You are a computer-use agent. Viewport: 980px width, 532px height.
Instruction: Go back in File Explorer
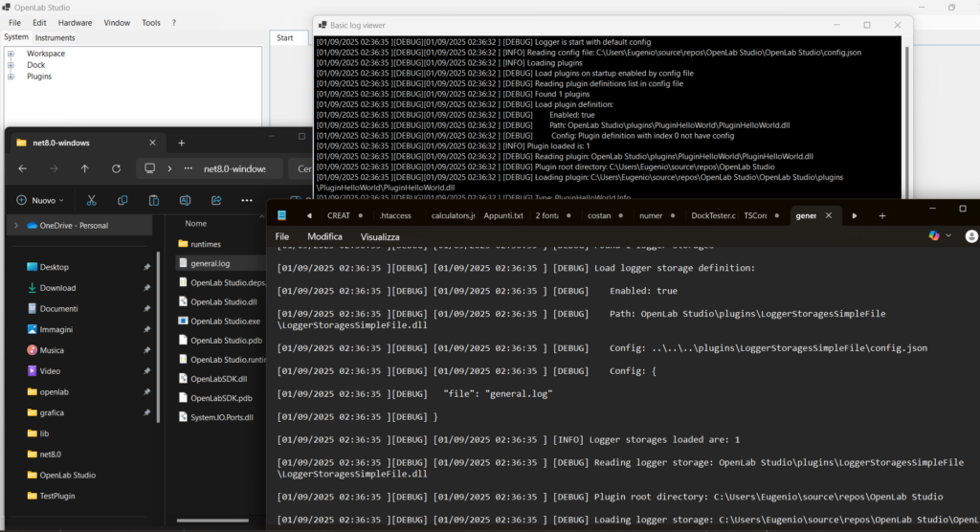tap(23, 168)
